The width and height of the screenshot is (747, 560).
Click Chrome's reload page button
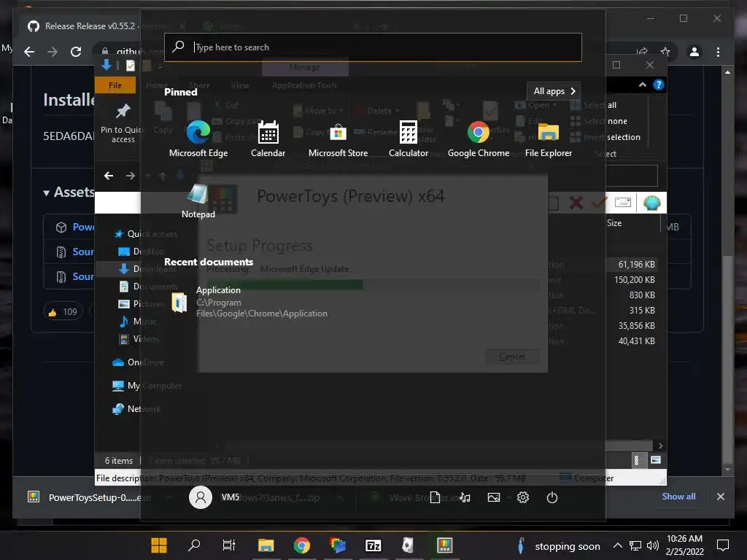tap(76, 52)
